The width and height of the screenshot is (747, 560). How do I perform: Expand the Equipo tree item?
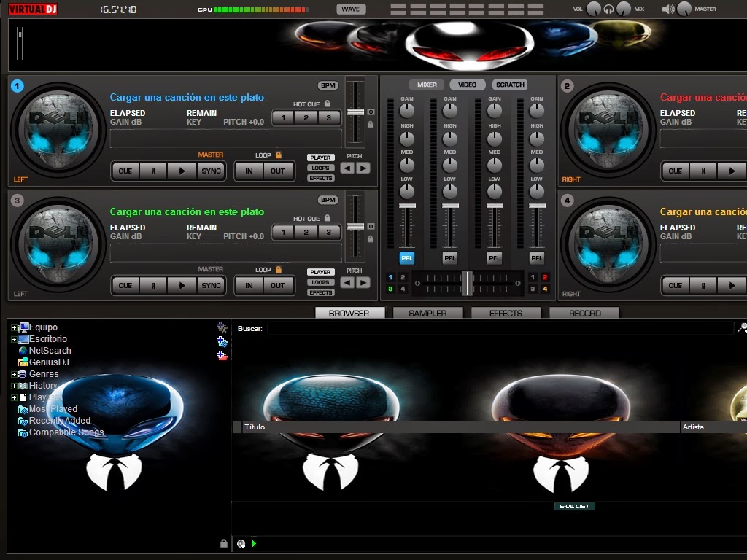[x=14, y=327]
